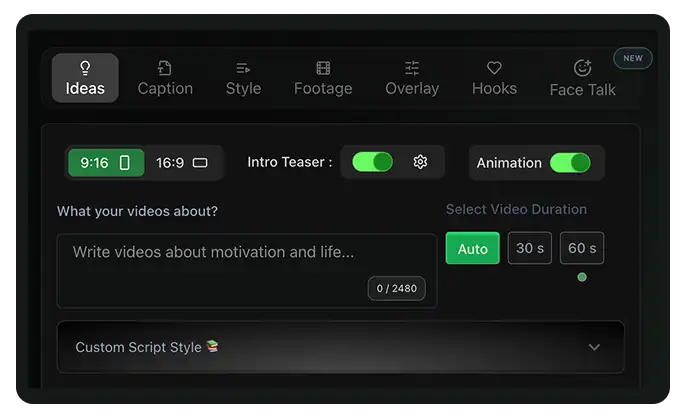Click the Overlay sliders icon

point(412,68)
